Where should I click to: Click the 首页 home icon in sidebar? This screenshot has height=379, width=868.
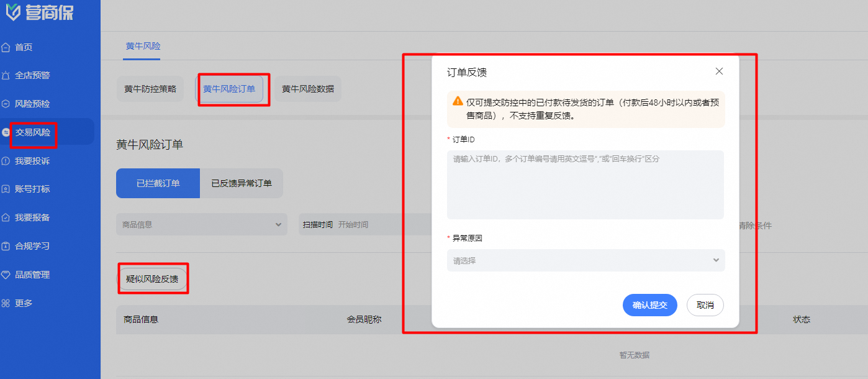(x=6, y=47)
